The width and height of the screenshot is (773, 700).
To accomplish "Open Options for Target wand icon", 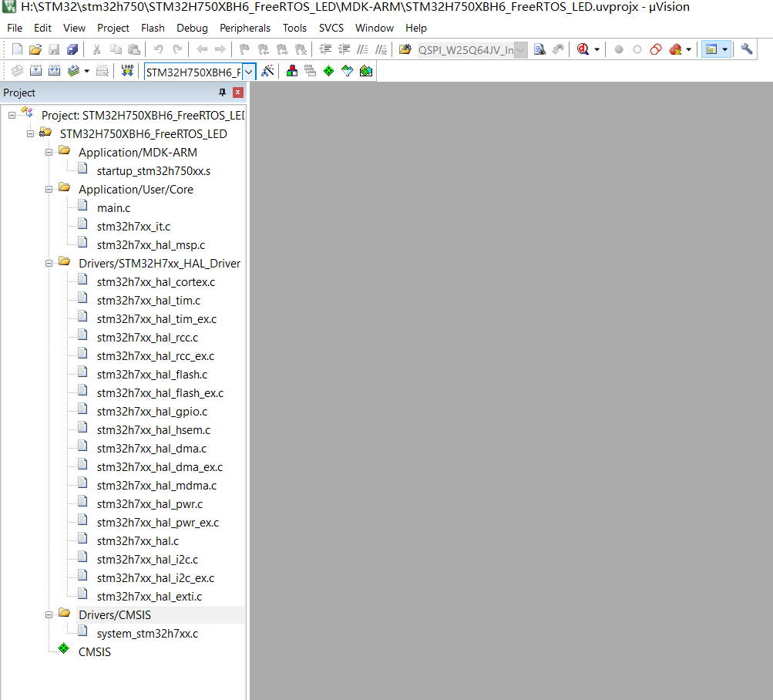I will pyautogui.click(x=267, y=71).
